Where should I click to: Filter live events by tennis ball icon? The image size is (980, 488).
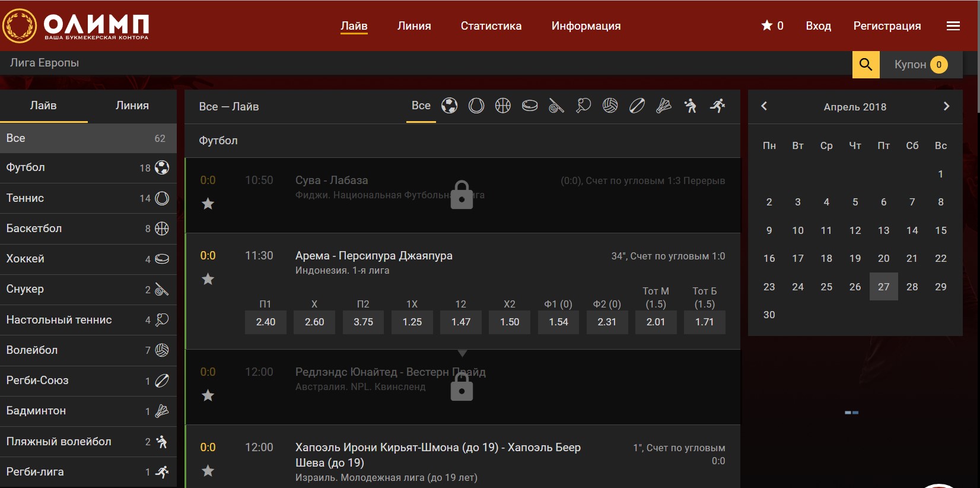coord(476,106)
